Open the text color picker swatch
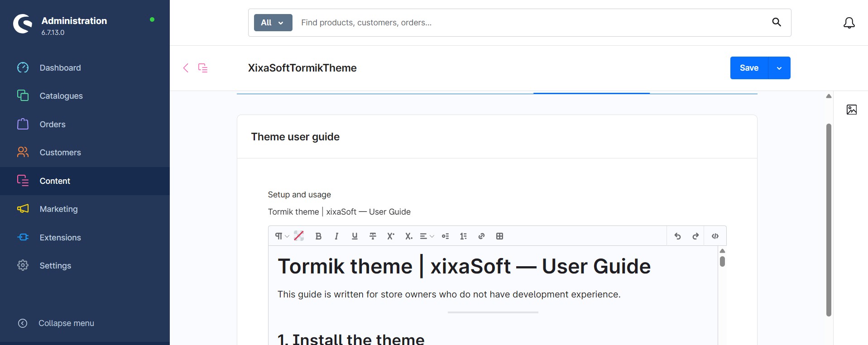This screenshot has height=345, width=868. point(299,236)
